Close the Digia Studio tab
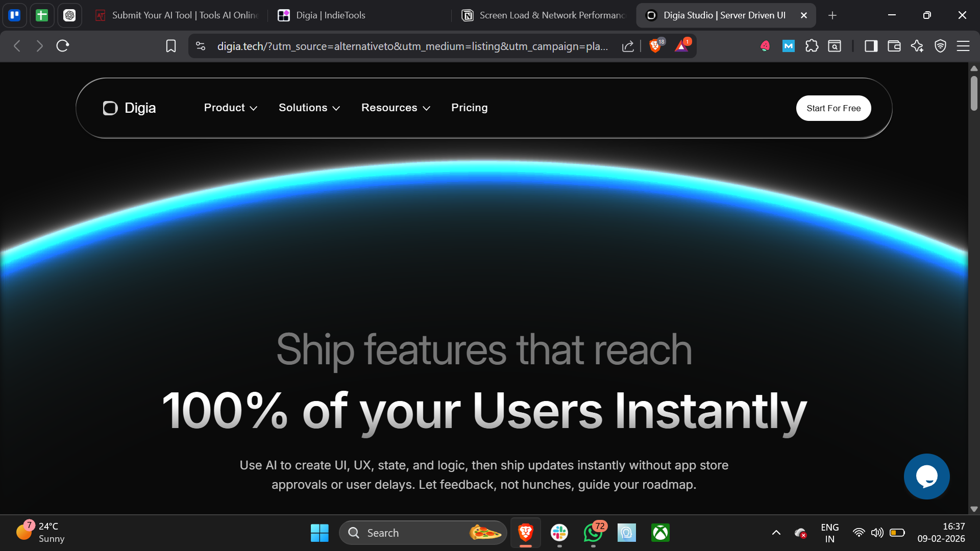The image size is (980, 551). [x=804, y=15]
